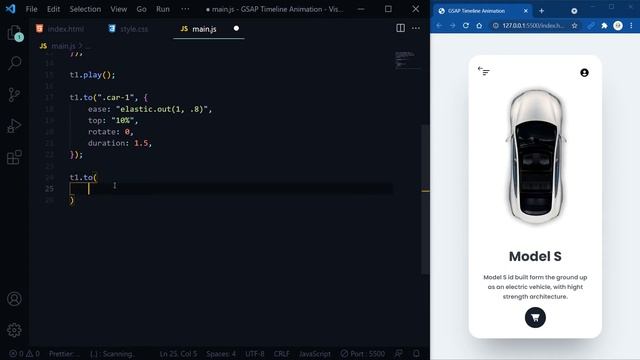Viewport: 640px width, 360px height.
Task: Click the feedback icon in status bar
Action: [x=398, y=353]
